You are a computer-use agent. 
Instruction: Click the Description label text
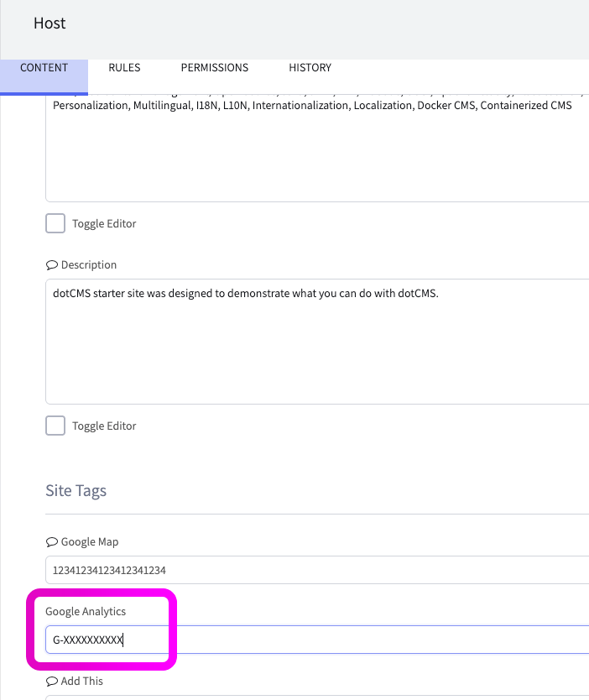(89, 265)
